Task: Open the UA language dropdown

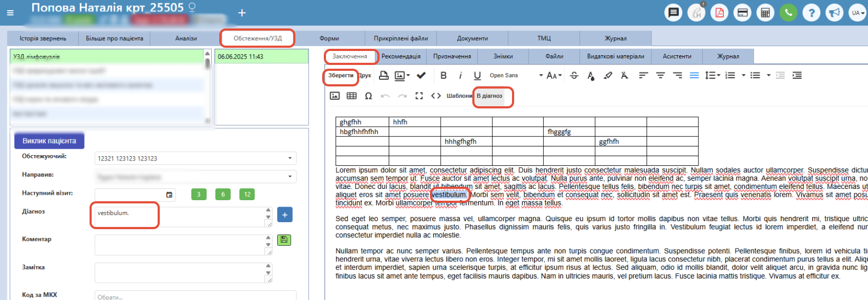Action: [x=857, y=12]
